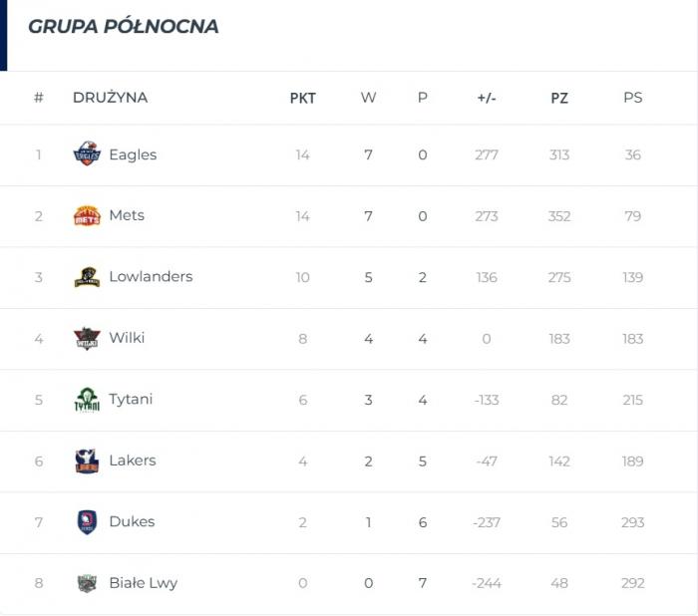Sort standings by W column header
This screenshot has width=698, height=616.
[x=368, y=98]
